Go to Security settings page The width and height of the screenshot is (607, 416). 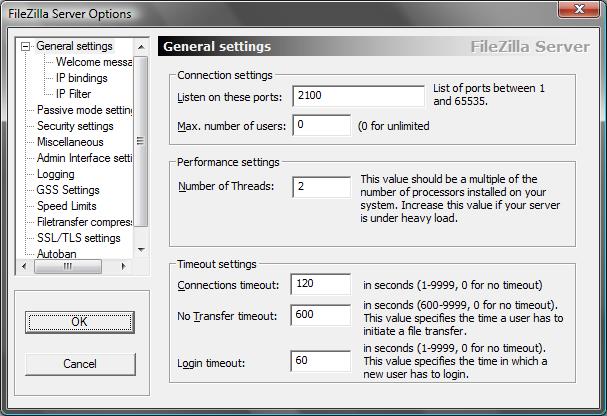point(75,126)
